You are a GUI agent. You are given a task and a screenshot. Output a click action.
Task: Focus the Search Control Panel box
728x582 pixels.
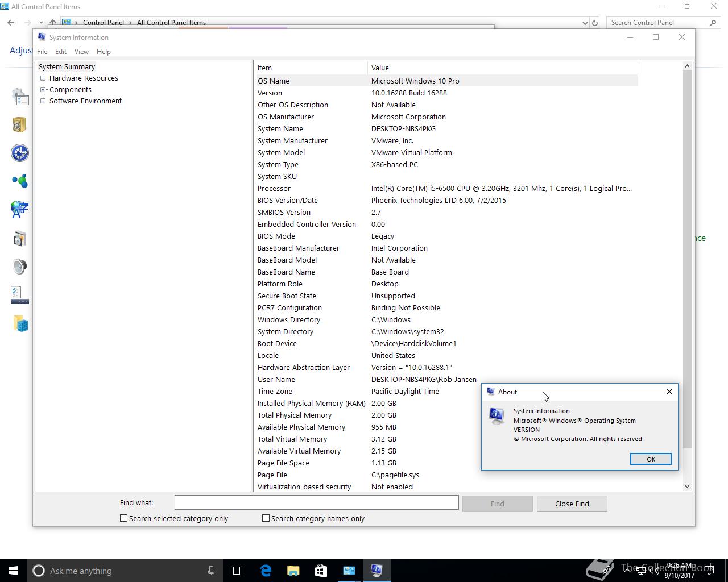tap(657, 23)
